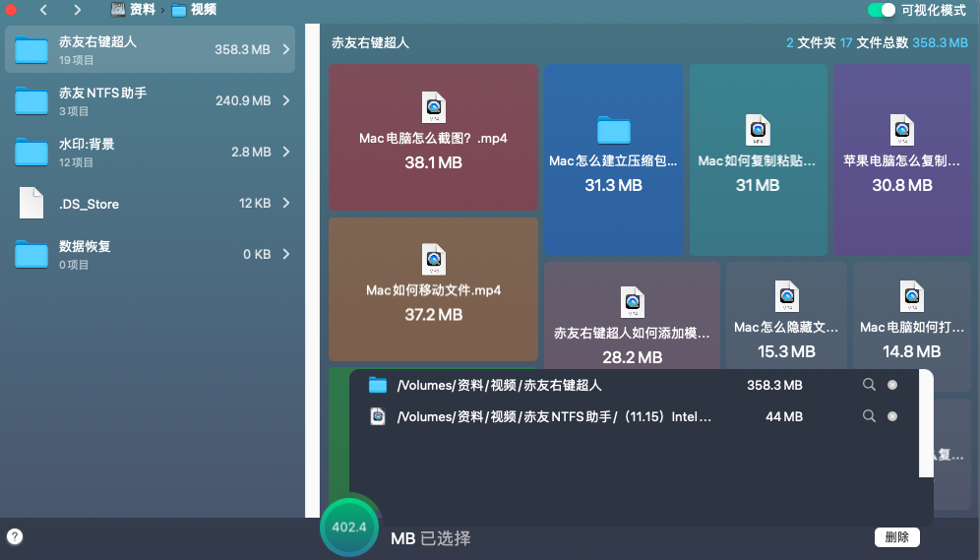This screenshot has width=980, height=560.
Task: Click the Intel file icon in selection list
Action: point(378,416)
